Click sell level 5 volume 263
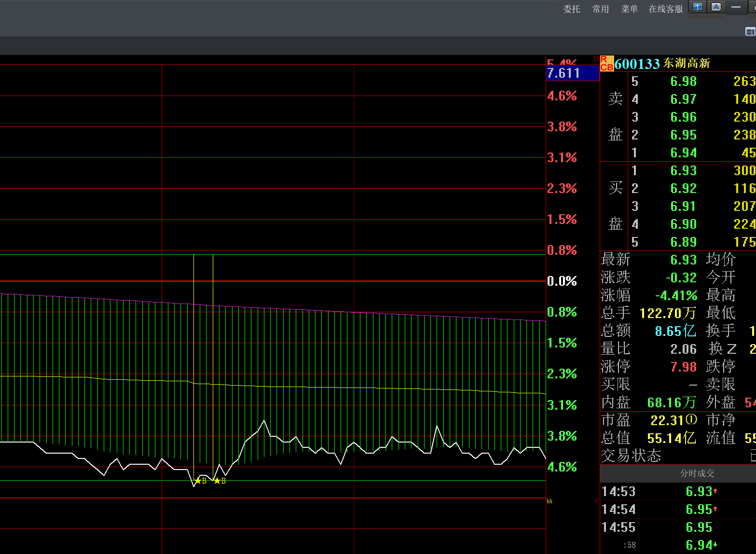The width and height of the screenshot is (756, 554). point(744,82)
